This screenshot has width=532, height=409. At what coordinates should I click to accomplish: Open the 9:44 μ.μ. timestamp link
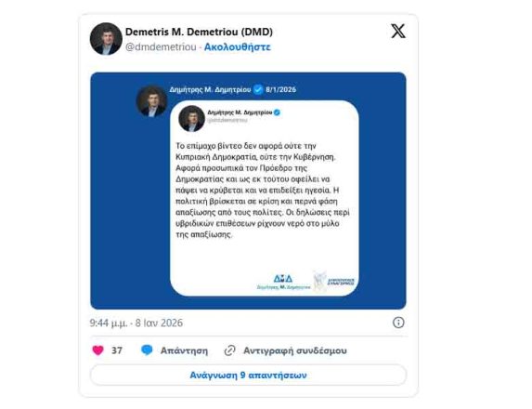pos(136,323)
